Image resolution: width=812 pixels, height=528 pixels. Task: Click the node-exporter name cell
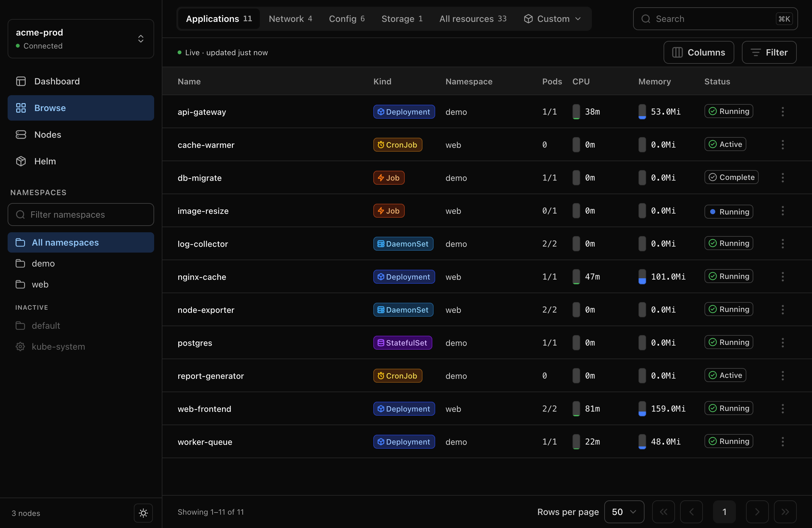tap(206, 310)
